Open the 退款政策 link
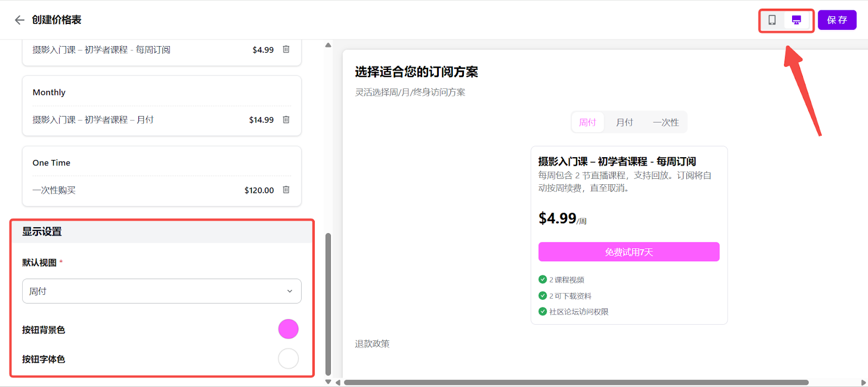The height and width of the screenshot is (387, 868). pos(372,344)
